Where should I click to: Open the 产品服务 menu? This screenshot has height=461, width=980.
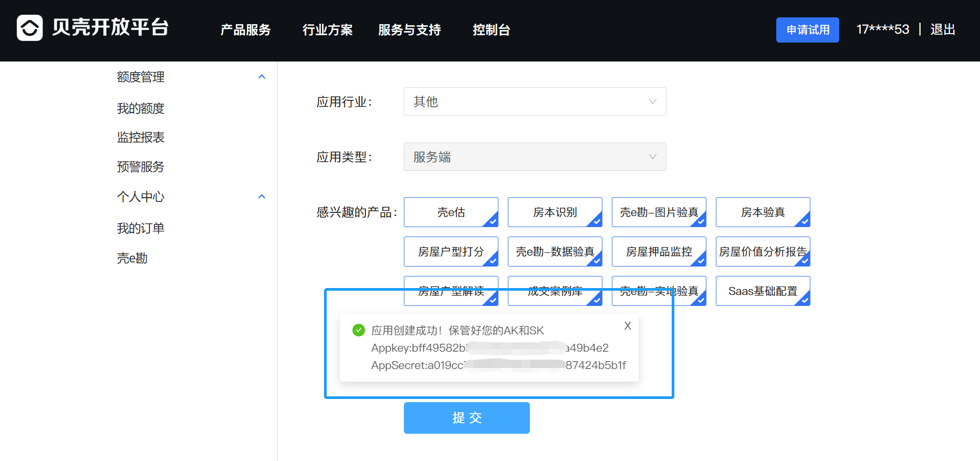pyautogui.click(x=245, y=30)
